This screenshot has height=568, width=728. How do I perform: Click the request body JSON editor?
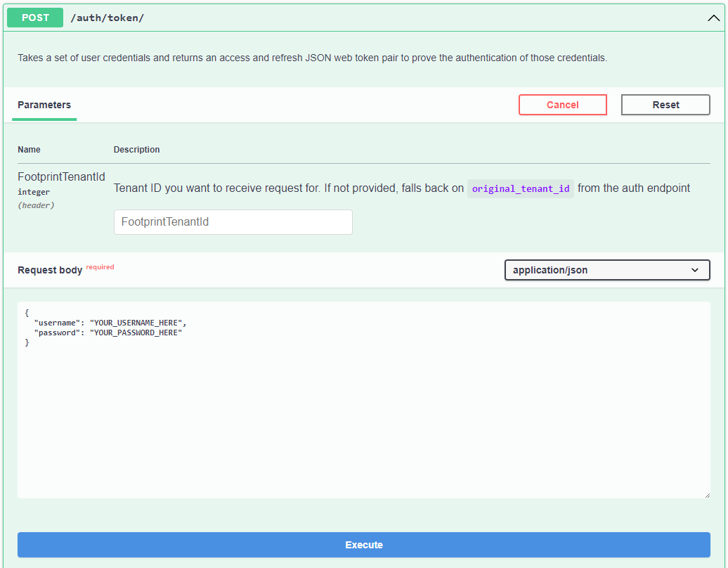pyautogui.click(x=363, y=401)
